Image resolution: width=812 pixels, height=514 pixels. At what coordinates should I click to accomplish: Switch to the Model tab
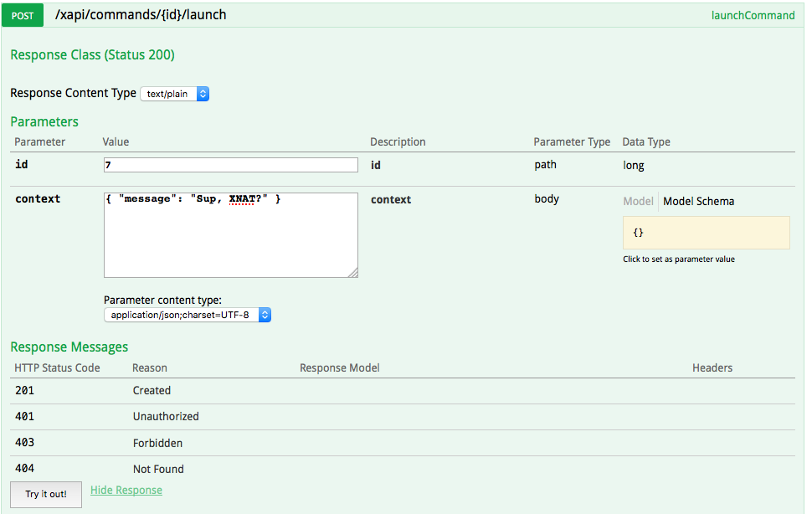point(638,201)
